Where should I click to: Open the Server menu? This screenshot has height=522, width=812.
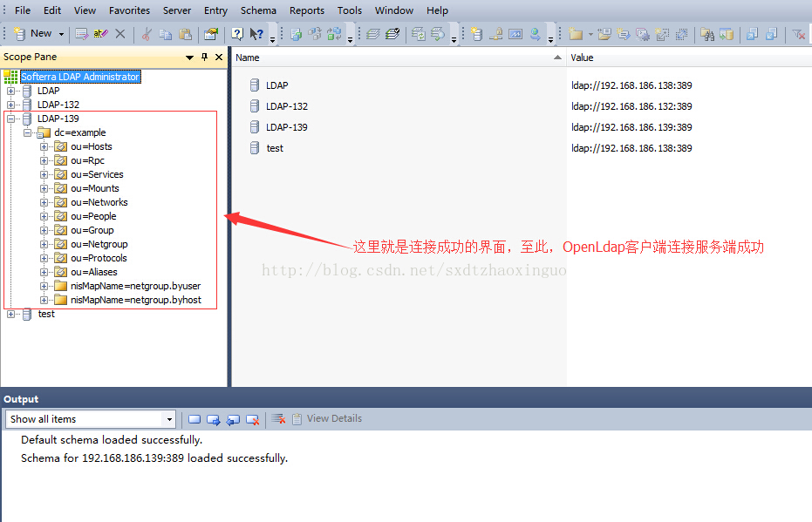177,10
